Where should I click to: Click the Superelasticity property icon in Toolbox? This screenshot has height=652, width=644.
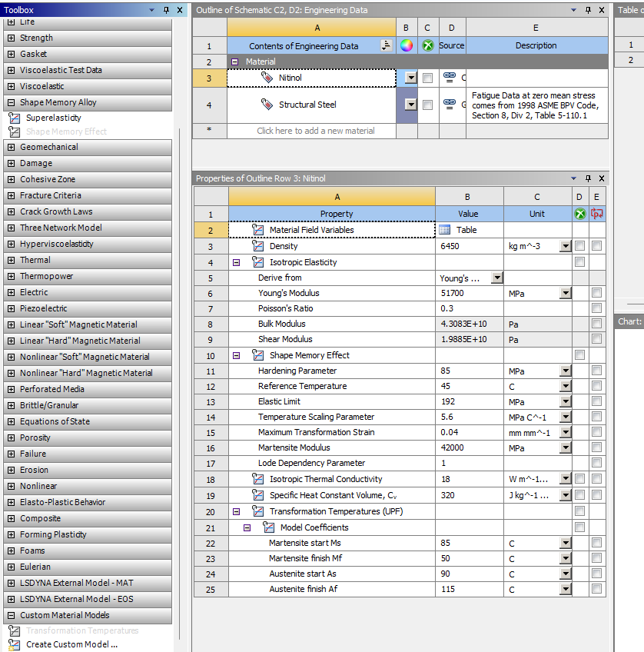13,118
